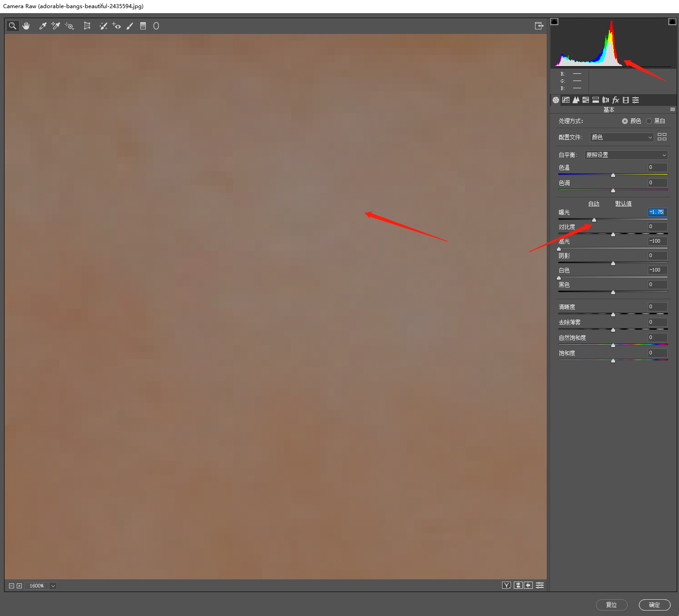Open the Lens Corrections panel tab

[606, 100]
